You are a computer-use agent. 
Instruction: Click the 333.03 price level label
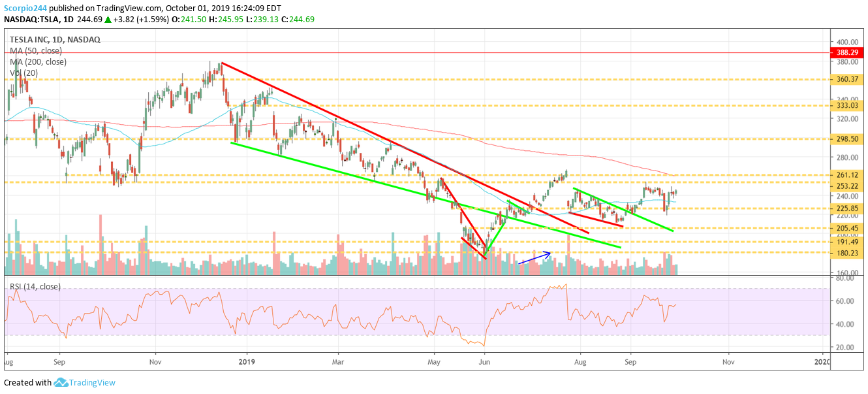pyautogui.click(x=848, y=105)
